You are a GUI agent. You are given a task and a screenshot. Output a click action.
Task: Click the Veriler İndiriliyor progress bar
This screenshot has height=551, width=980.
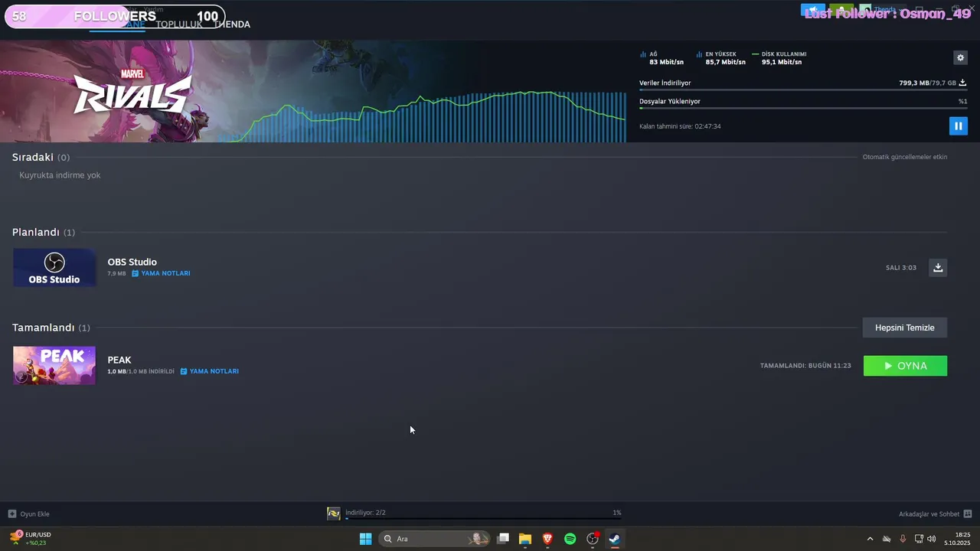click(803, 90)
